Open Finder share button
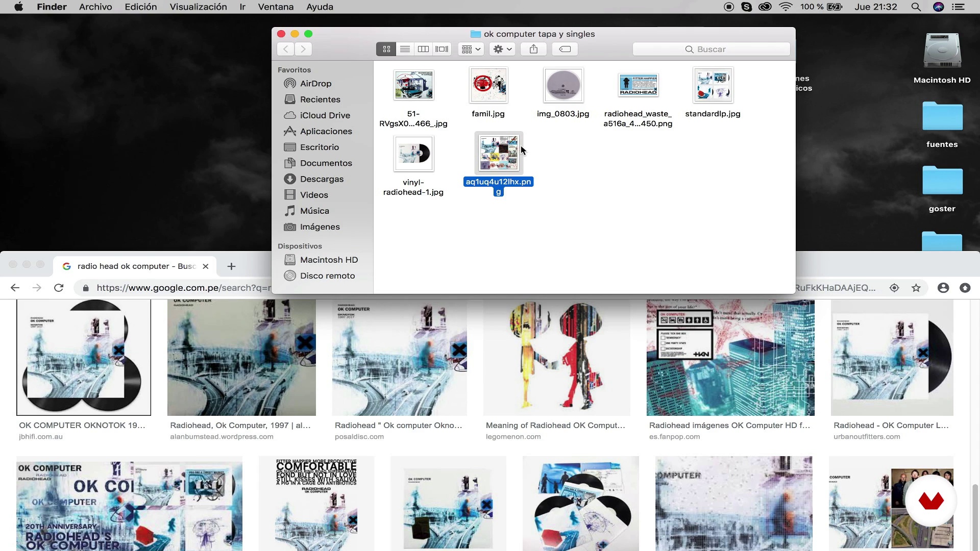Image resolution: width=980 pixels, height=551 pixels. 533,49
